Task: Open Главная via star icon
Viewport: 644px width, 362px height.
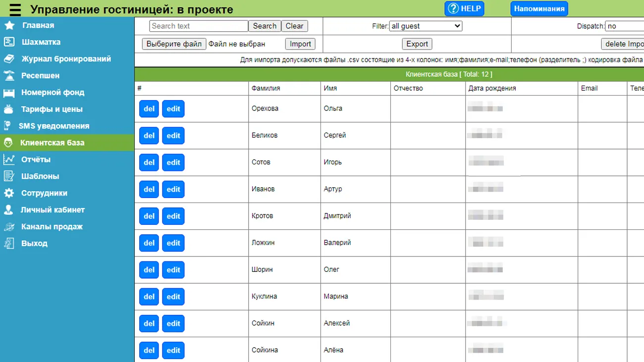Action: (x=9, y=25)
